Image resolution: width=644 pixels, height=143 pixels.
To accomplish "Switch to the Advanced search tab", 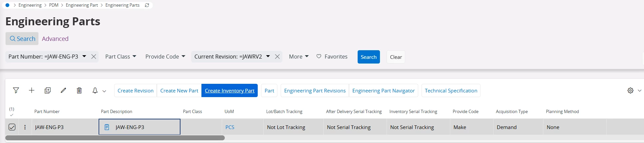I will tap(55, 39).
